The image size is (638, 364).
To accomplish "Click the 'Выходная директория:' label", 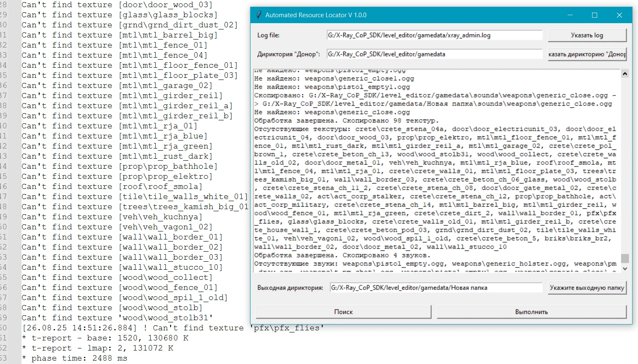I will click(290, 288).
